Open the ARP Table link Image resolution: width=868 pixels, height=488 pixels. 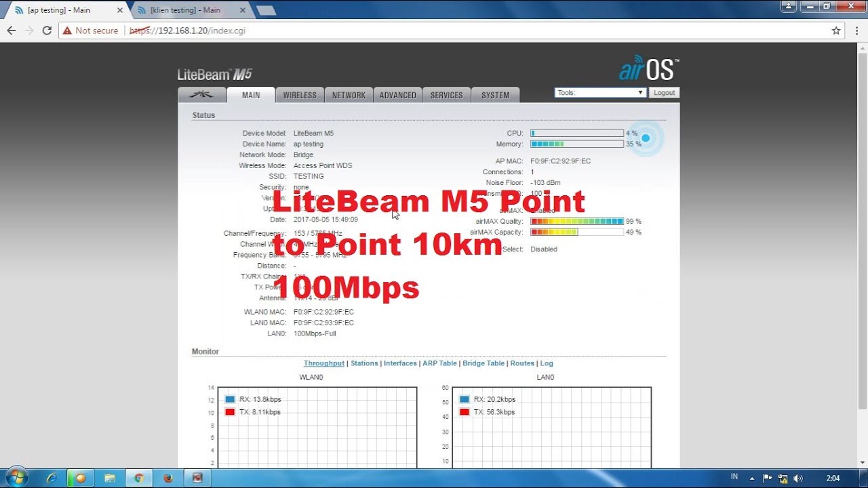439,363
